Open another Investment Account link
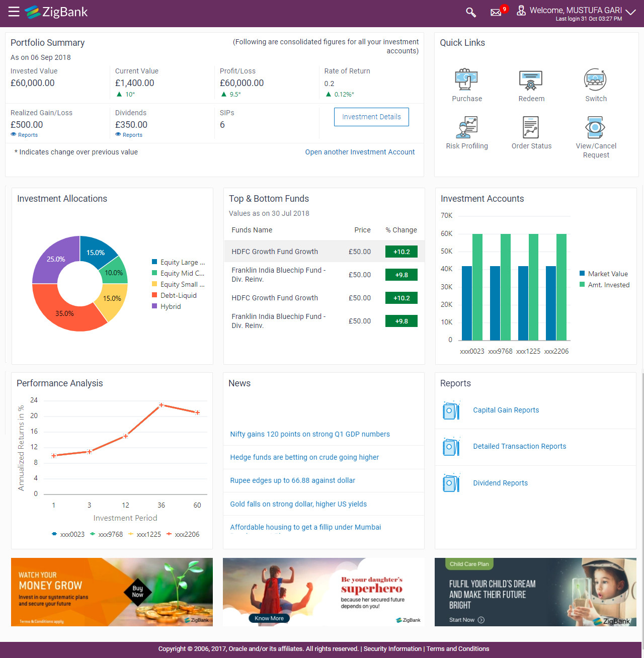The height and width of the screenshot is (658, 644). coord(360,152)
